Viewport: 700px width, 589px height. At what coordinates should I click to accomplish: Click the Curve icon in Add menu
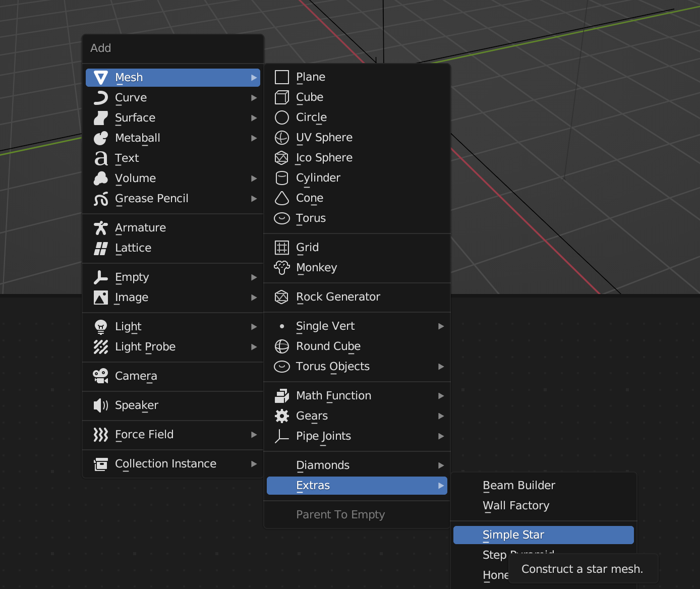pyautogui.click(x=101, y=98)
